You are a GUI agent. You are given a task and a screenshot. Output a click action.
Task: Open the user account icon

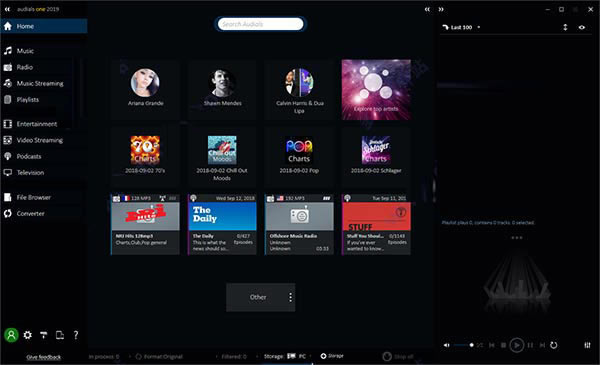pos(11,335)
